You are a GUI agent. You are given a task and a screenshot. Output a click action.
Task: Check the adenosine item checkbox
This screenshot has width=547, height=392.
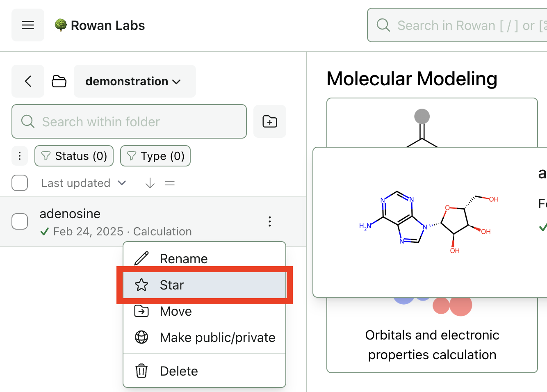tap(20, 221)
